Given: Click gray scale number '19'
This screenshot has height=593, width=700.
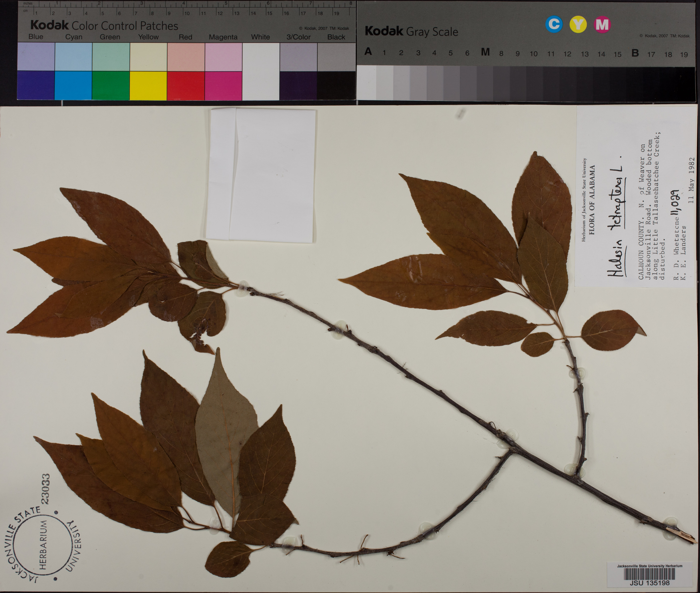Looking at the screenshot, I should pos(684,54).
